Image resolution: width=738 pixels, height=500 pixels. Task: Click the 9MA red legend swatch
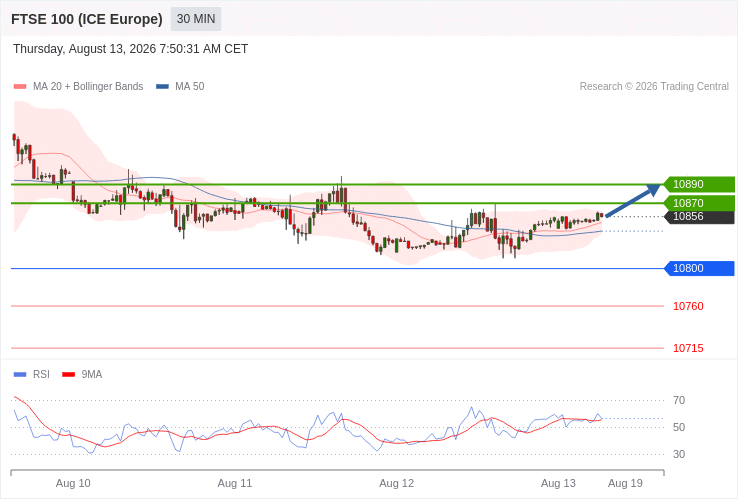pyautogui.click(x=69, y=375)
